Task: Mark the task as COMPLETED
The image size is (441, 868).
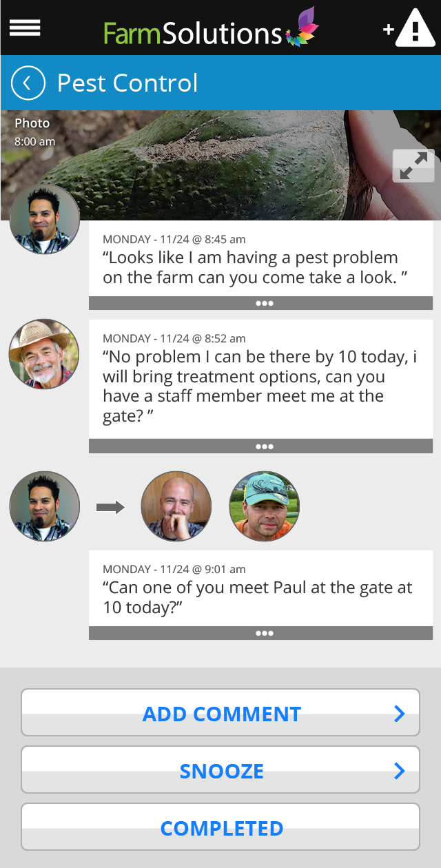Action: click(220, 827)
